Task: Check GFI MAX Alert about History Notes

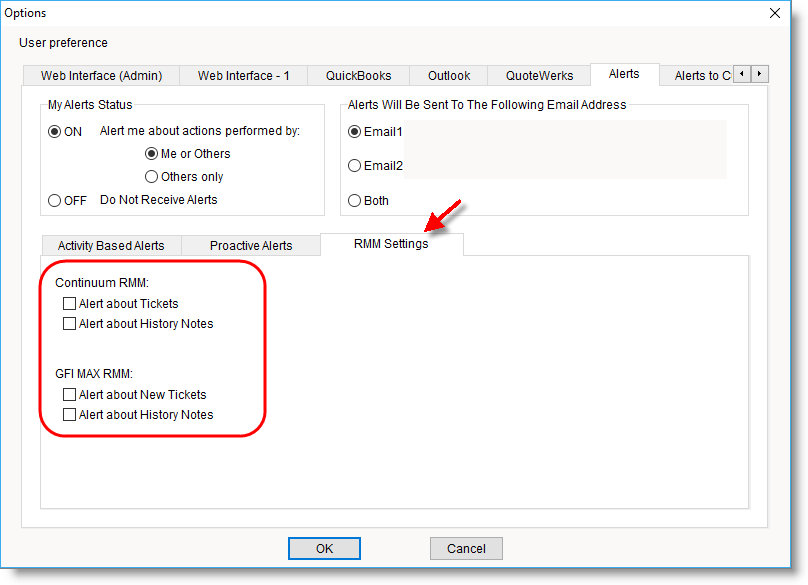Action: click(69, 415)
